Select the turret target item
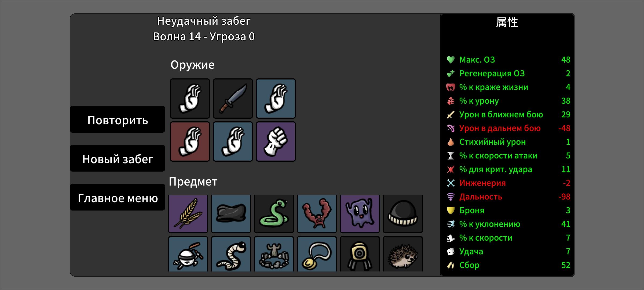The image size is (644, 290). click(x=360, y=254)
